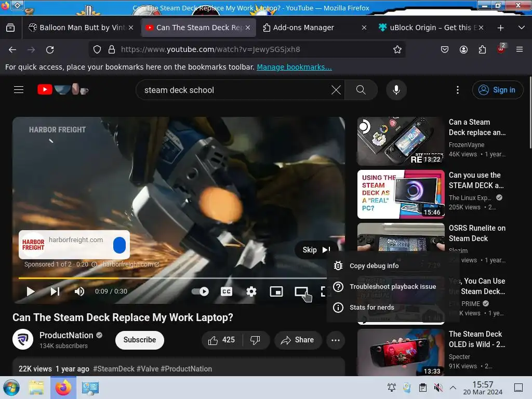
Task: Open 'Can a Steam Deck replace' thumbnail
Action: (401, 141)
